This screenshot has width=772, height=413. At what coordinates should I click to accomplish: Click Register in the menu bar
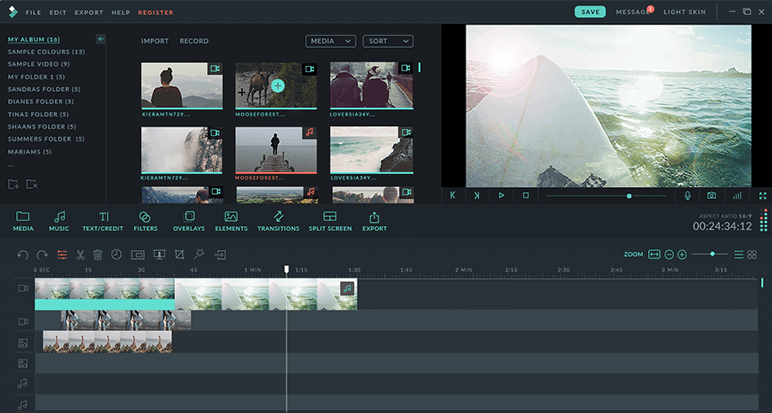(x=156, y=12)
